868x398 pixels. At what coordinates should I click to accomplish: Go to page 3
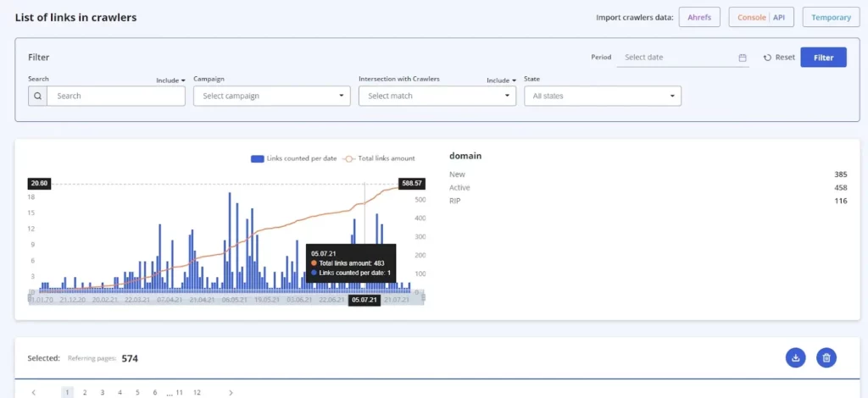pos(103,392)
